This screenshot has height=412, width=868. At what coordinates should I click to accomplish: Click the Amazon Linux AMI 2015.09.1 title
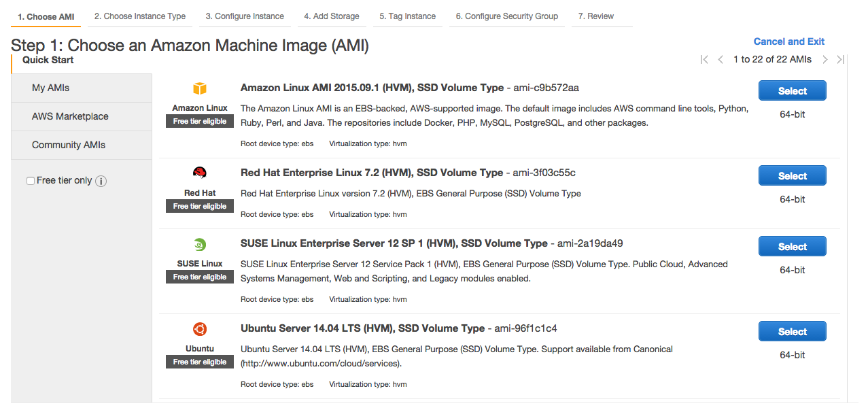pos(372,88)
